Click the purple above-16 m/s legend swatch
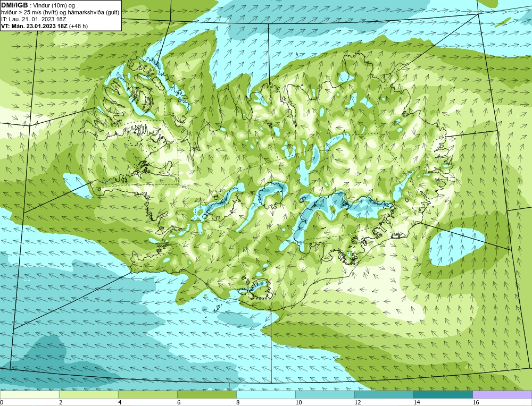Image resolution: width=532 pixels, height=406 pixels. point(502,394)
